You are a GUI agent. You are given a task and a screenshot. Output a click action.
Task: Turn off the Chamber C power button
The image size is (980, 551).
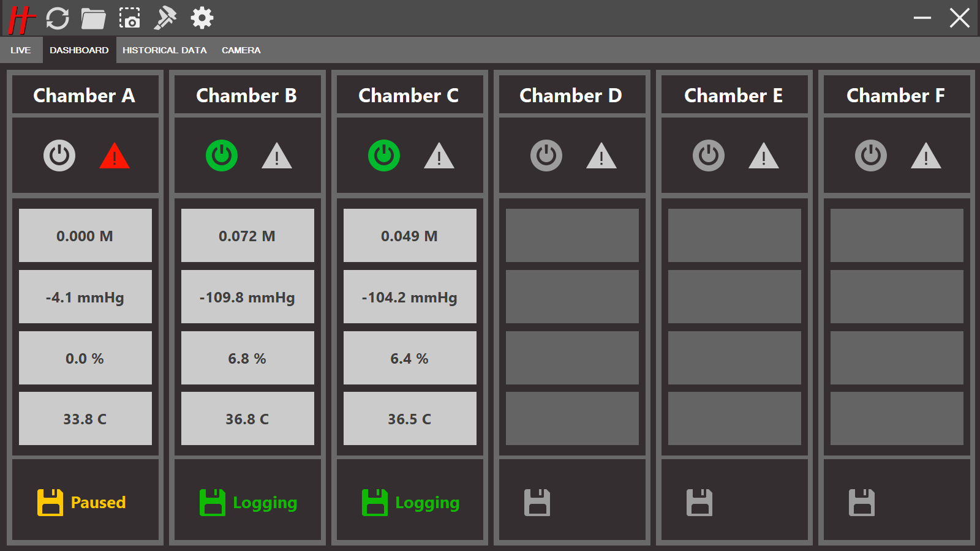point(384,156)
